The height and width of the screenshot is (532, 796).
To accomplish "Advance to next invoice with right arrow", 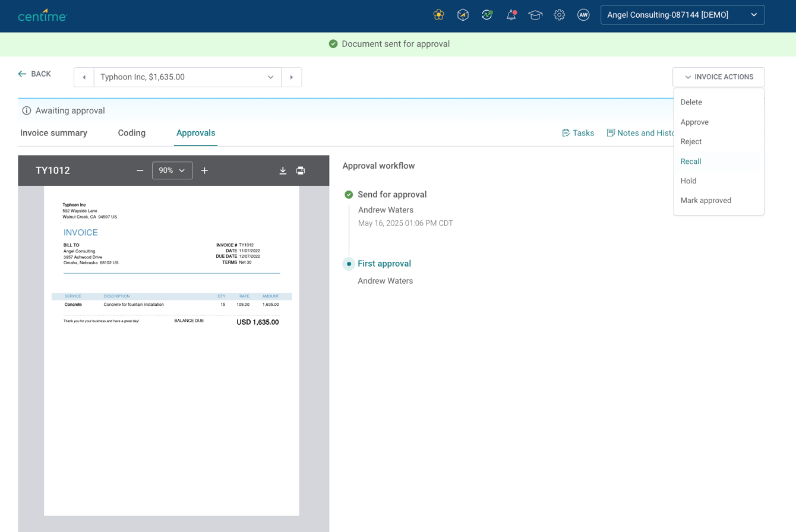I will pos(291,77).
